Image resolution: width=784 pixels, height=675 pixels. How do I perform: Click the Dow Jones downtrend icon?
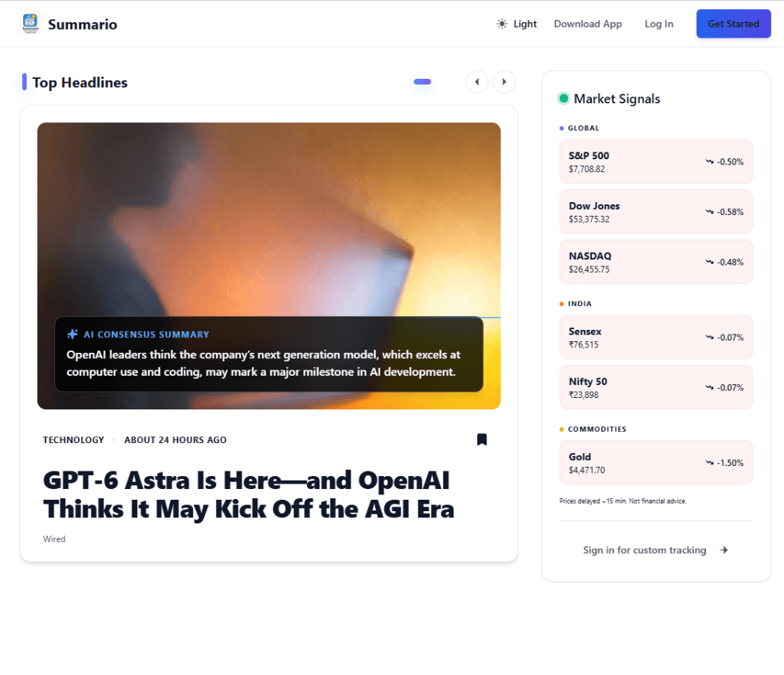pos(710,212)
